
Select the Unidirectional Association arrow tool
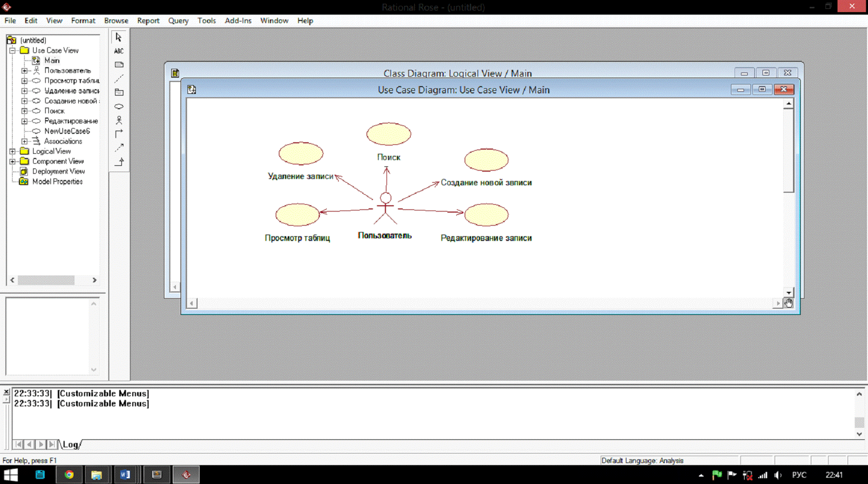pos(119,133)
